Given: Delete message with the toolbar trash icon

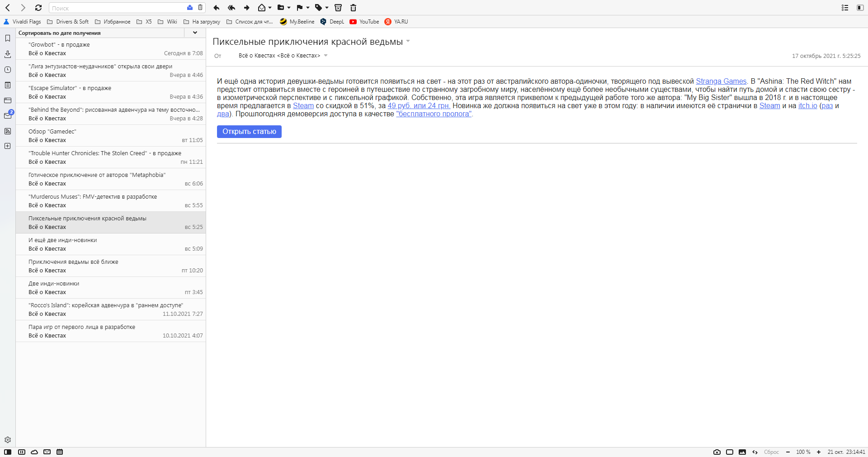Looking at the screenshot, I should (354, 8).
